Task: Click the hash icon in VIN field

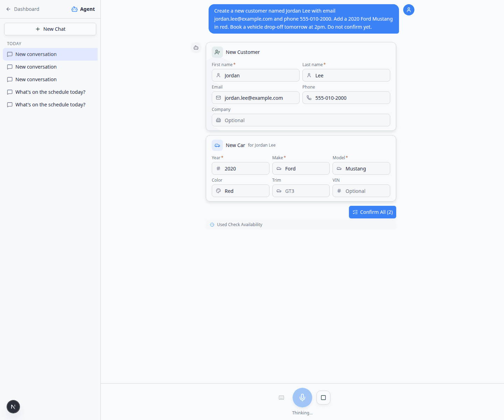Action: pyautogui.click(x=339, y=191)
